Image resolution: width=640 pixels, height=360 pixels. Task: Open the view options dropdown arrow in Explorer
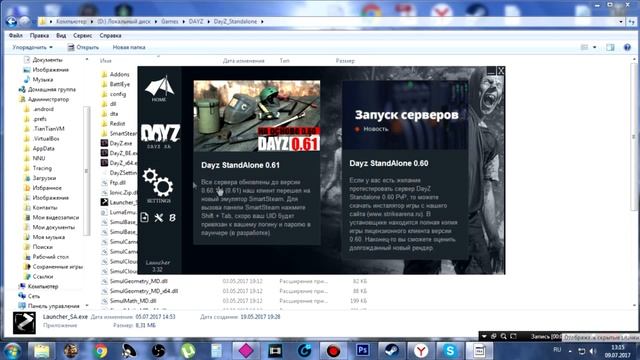[594, 47]
